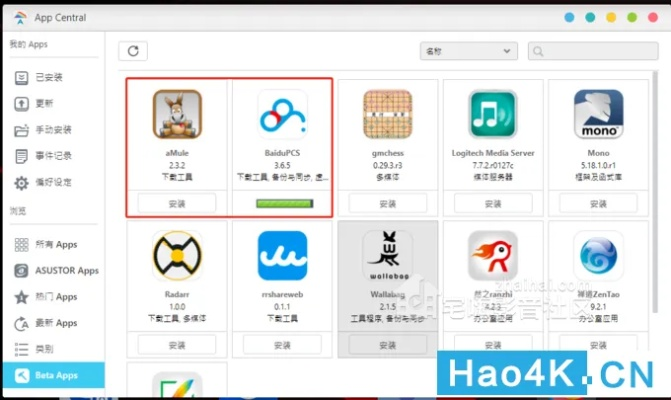Click the Beta Apps sidebar icon
The image size is (671, 400).
[21, 375]
